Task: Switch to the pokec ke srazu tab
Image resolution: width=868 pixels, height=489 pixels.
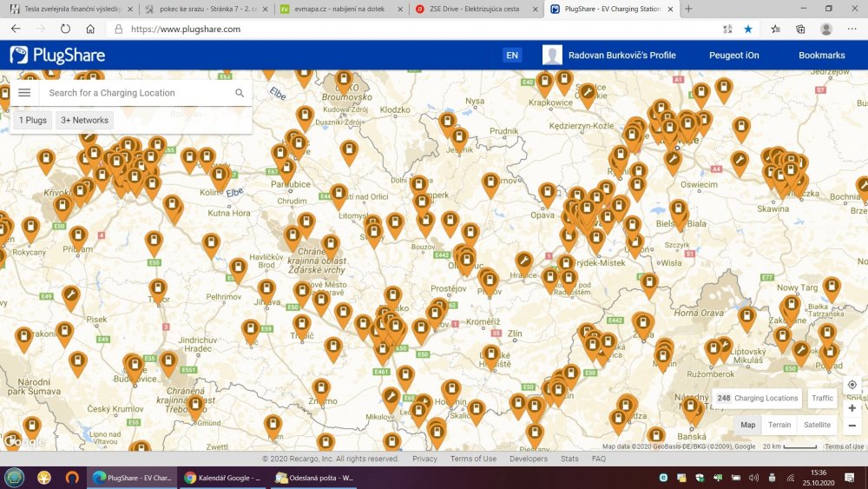Action: (206, 9)
